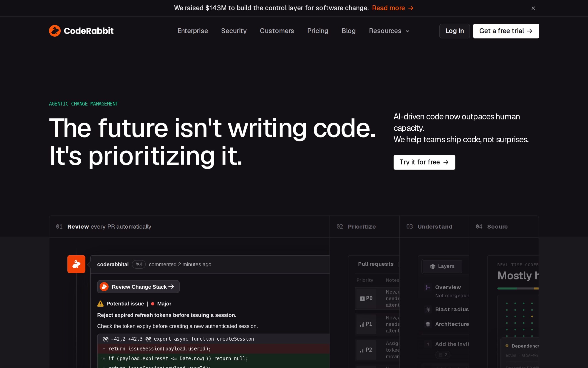The width and height of the screenshot is (588, 368).
Task: Open the Customers page
Action: [277, 31]
